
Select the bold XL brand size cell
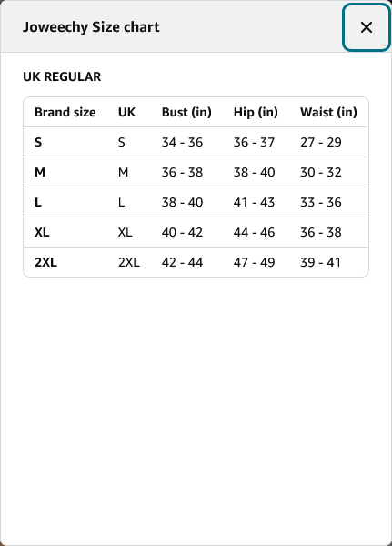coord(42,232)
